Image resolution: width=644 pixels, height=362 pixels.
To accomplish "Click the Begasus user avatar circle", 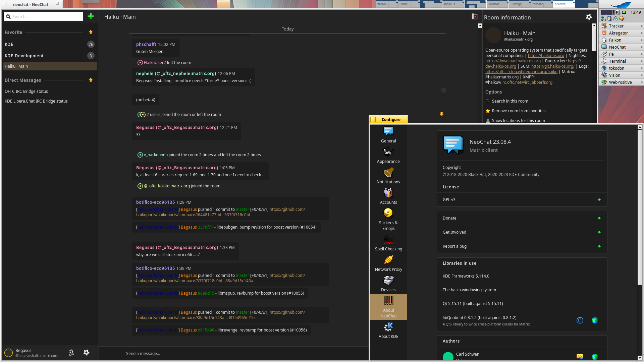I will 8,353.
